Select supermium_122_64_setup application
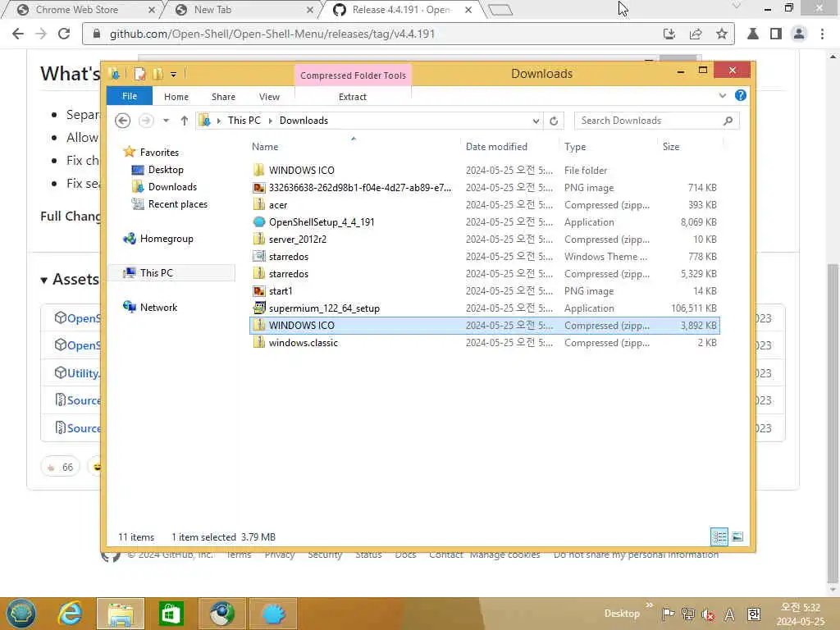Viewport: 840px width, 630px height. pyautogui.click(x=484, y=308)
